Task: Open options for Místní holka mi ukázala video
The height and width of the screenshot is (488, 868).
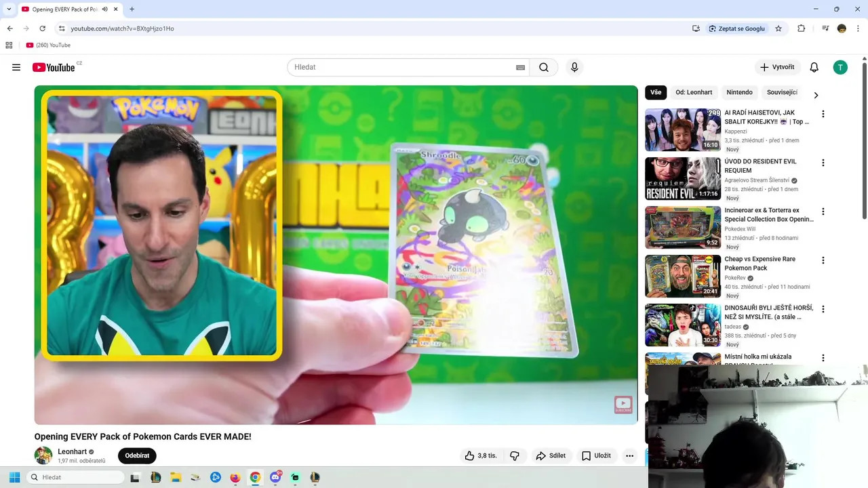Action: (823, 358)
